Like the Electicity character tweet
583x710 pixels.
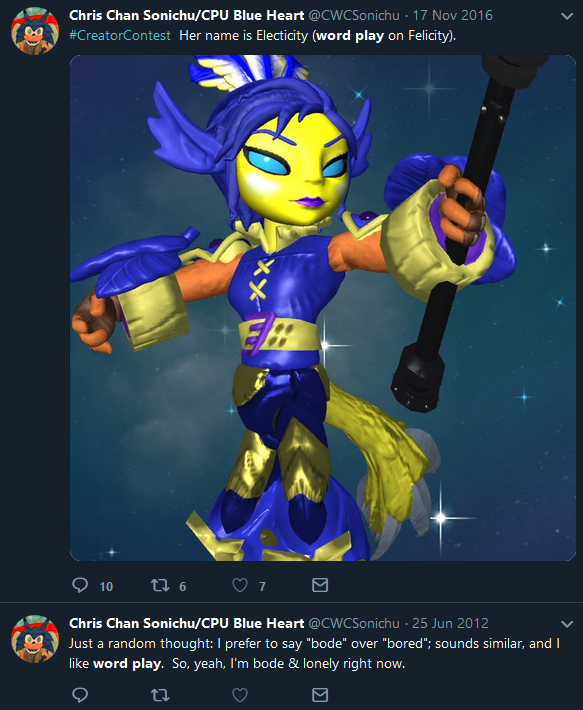tap(240, 585)
